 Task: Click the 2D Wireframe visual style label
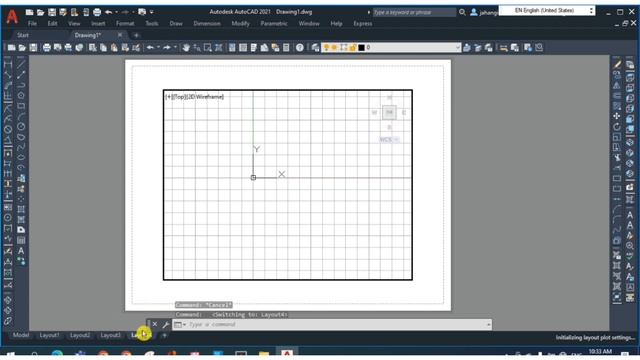coord(205,97)
